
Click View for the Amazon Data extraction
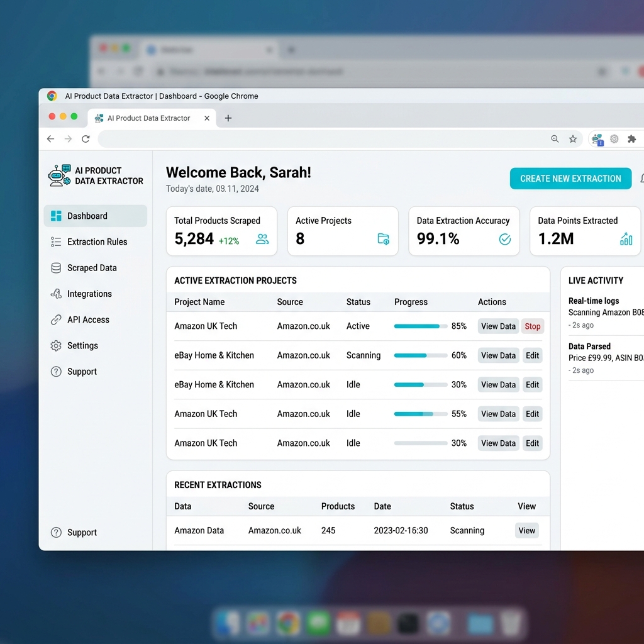[526, 530]
